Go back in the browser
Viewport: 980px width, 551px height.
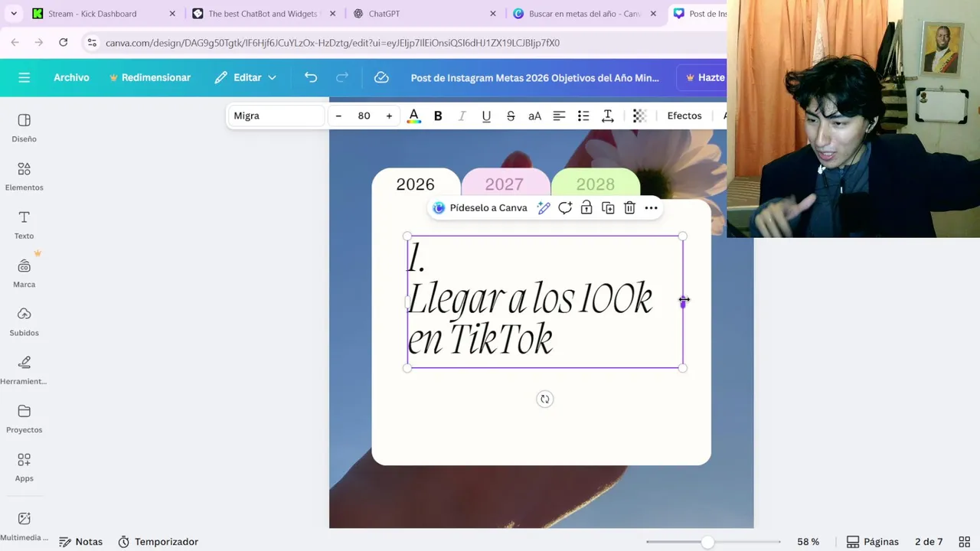click(x=15, y=43)
